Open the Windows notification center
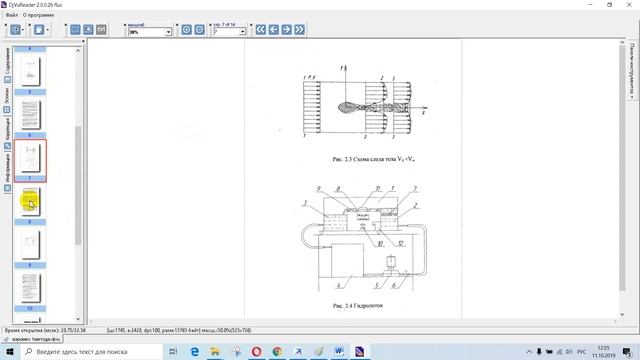640x360 pixels. click(627, 351)
